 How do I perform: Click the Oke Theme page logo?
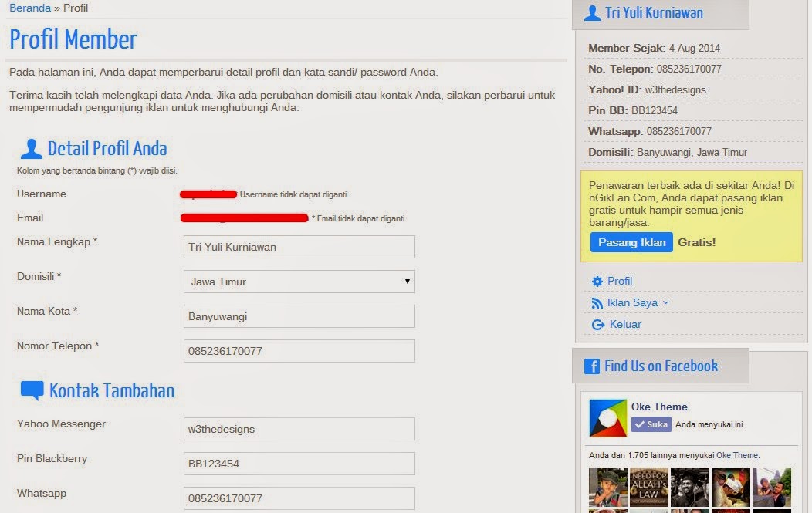click(608, 418)
